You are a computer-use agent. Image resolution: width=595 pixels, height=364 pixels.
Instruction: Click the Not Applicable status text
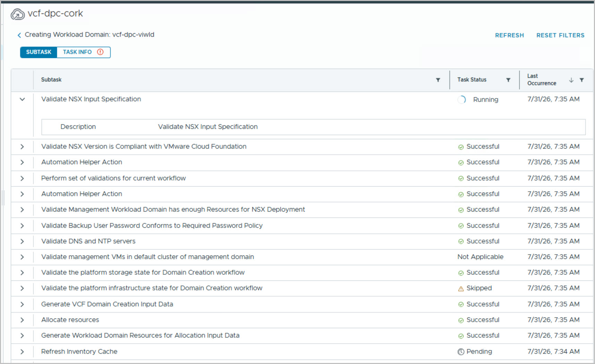click(x=481, y=257)
